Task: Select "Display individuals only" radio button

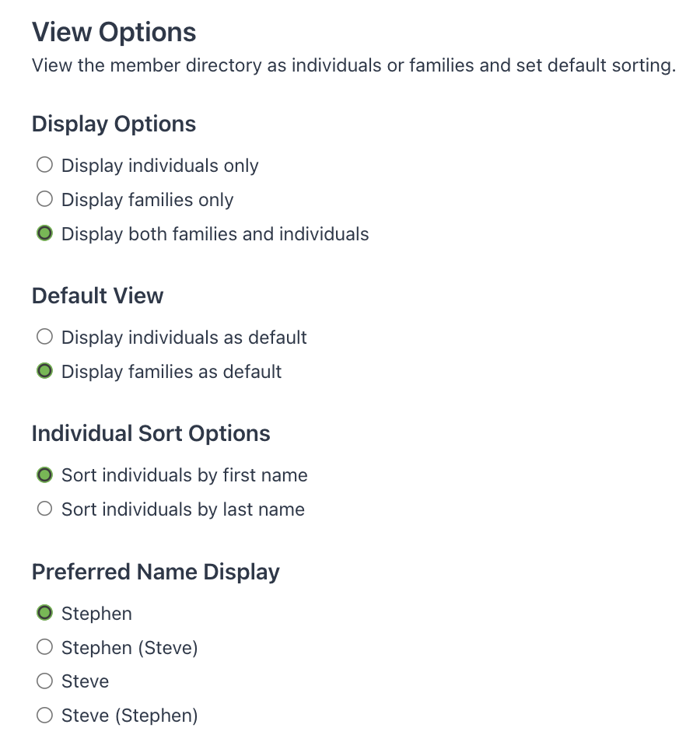Action: 44,164
